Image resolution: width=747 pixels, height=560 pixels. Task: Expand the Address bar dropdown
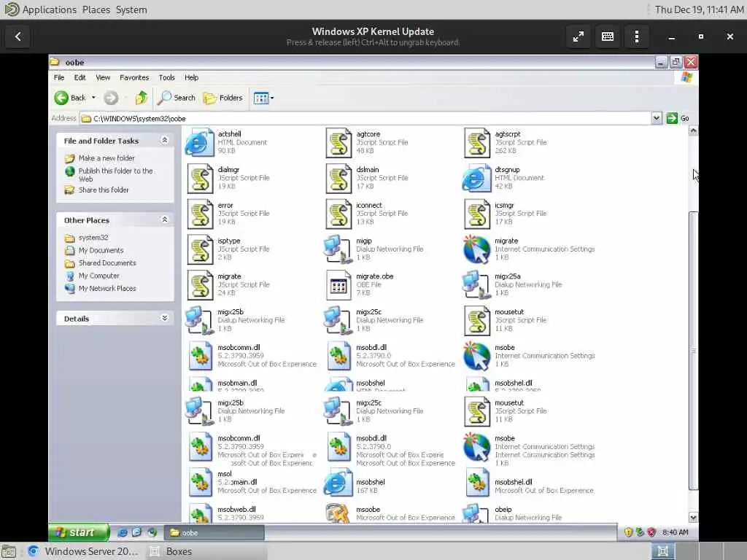657,118
